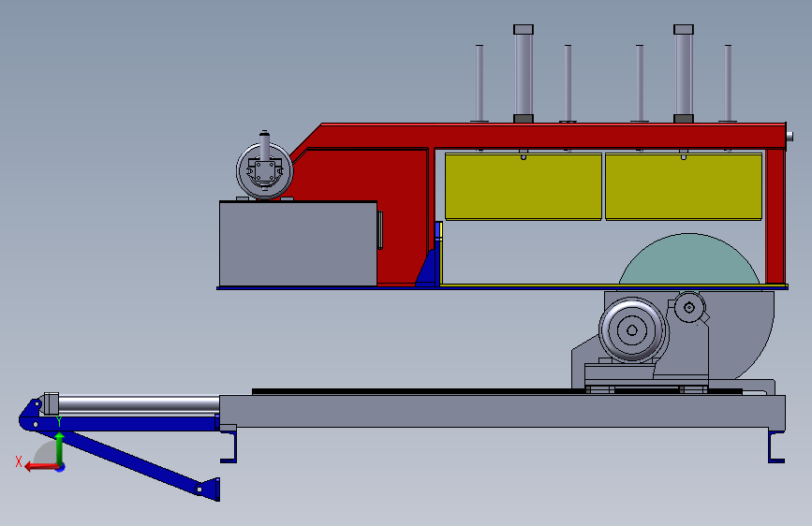812x526 pixels.
Task: Select the red right vertical post of the frame
Action: [x=775, y=216]
